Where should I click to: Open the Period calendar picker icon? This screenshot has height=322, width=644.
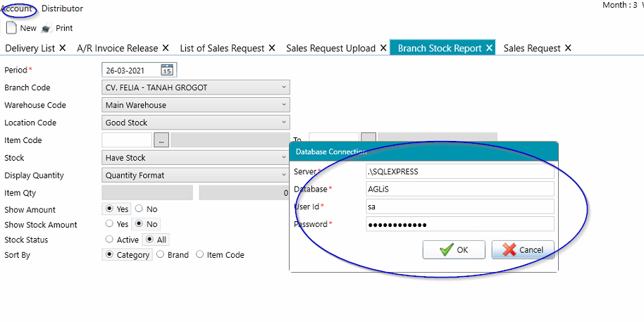(x=167, y=70)
